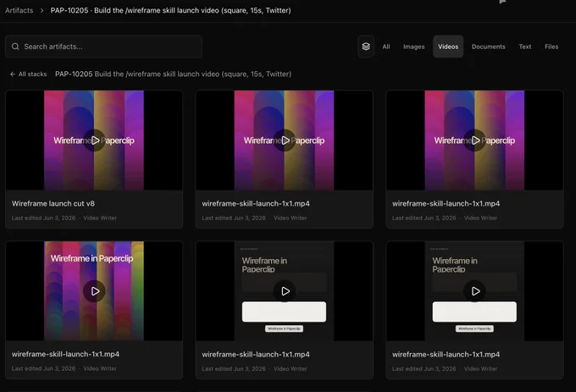Click the search magnifier icon

[15, 47]
